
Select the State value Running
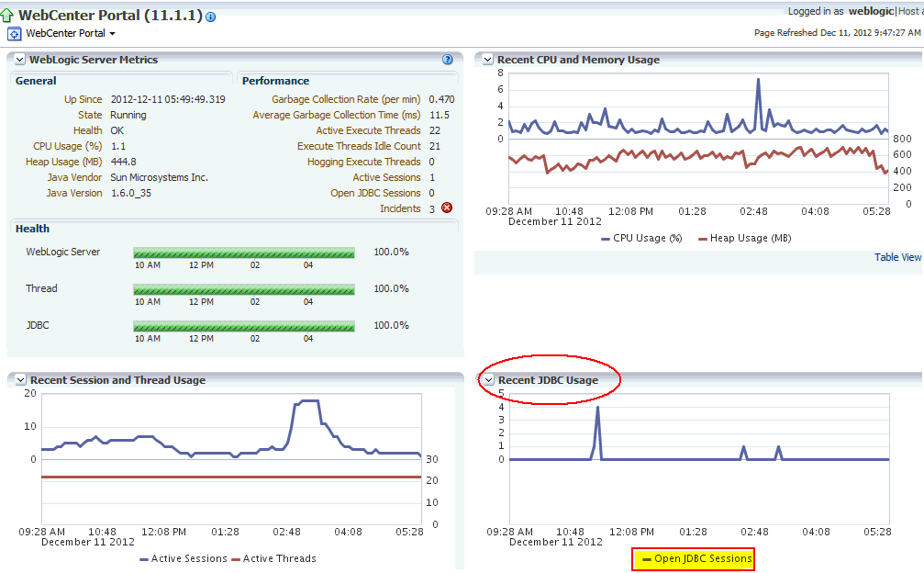[128, 115]
